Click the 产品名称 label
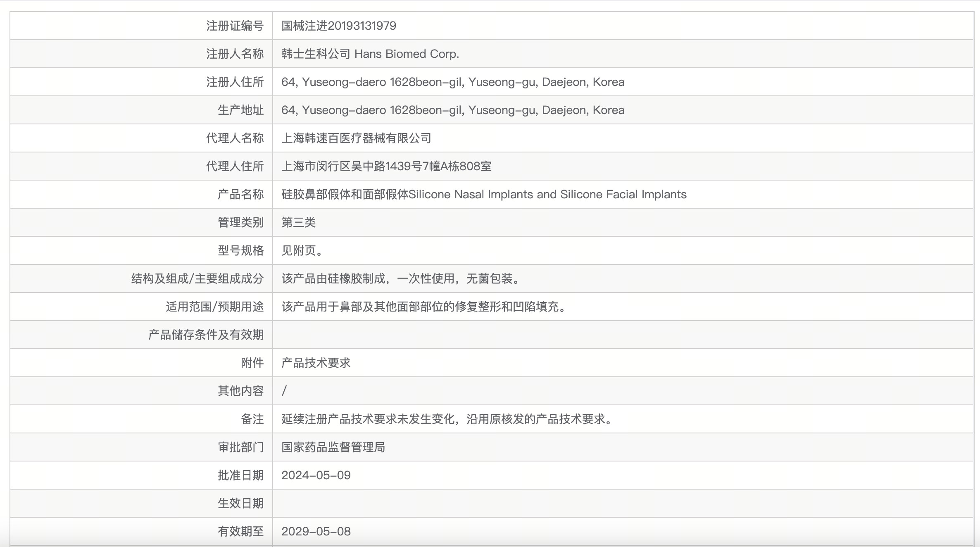The height and width of the screenshot is (547, 980). pos(240,194)
